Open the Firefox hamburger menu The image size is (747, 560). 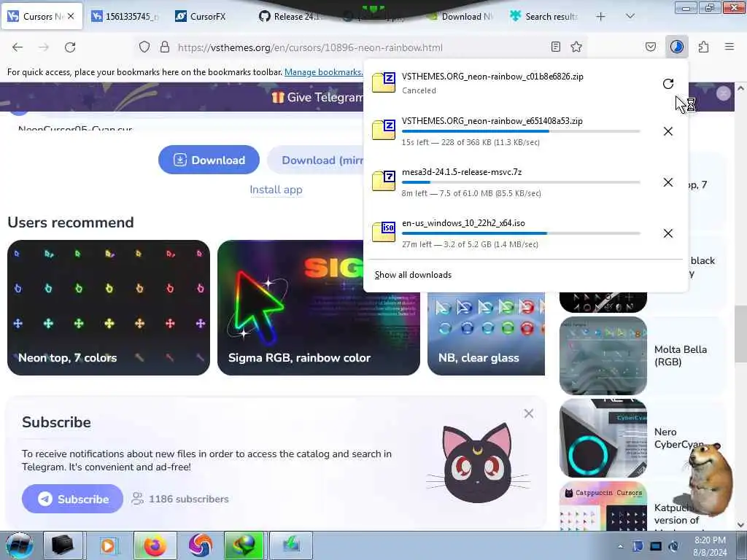(x=729, y=47)
